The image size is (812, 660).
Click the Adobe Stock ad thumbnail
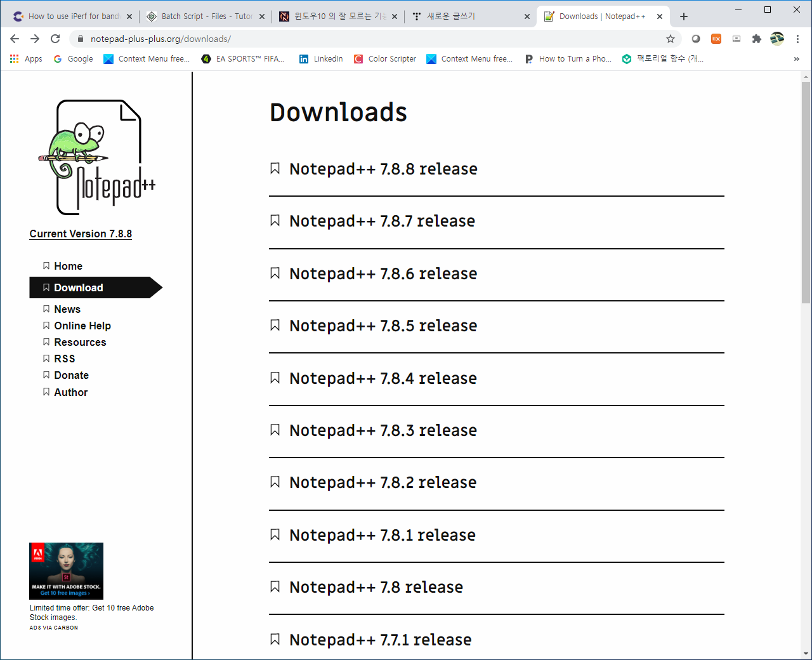(66, 571)
